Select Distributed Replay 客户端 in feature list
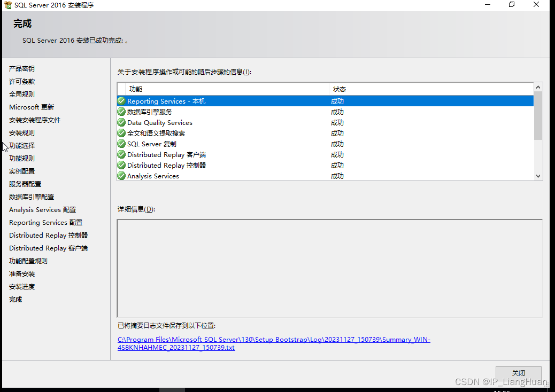Viewport: 555px width, 392px height. click(x=325, y=154)
